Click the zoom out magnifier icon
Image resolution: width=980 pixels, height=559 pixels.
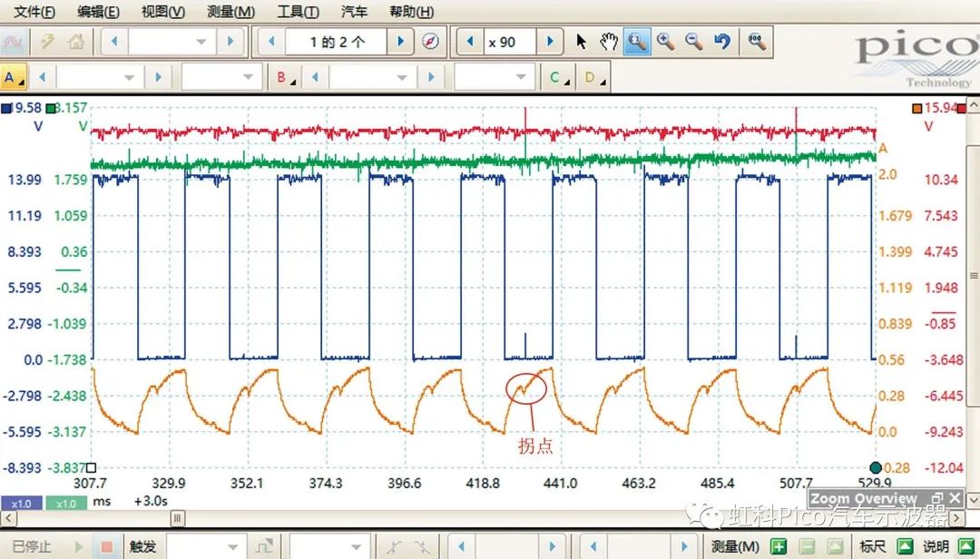click(693, 42)
